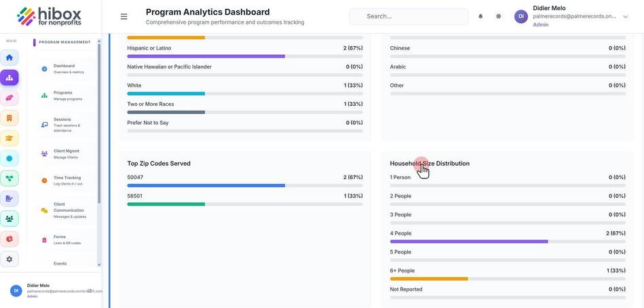644x308 pixels.
Task: Click the sidebar scroll up arrow
Action: (x=99, y=41)
